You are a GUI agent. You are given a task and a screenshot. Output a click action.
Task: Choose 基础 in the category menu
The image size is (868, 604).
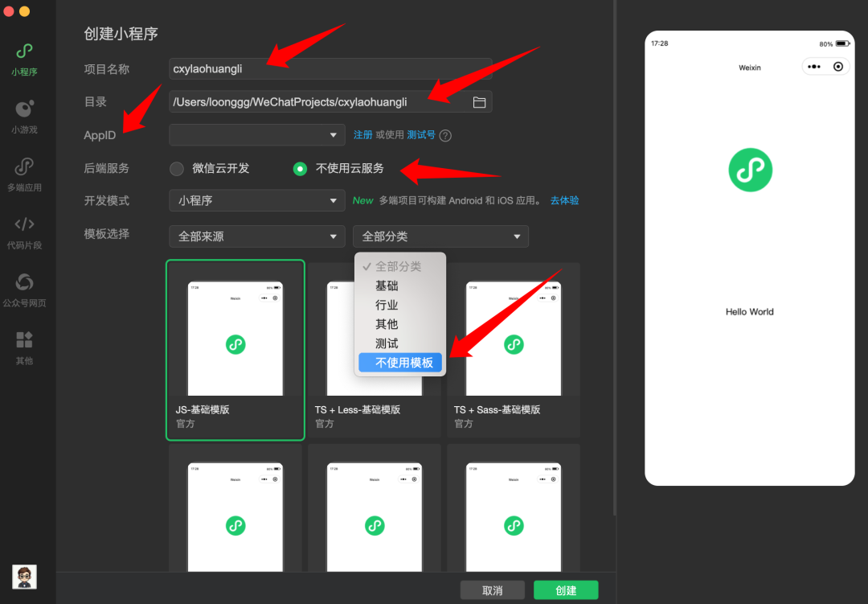coord(399,286)
